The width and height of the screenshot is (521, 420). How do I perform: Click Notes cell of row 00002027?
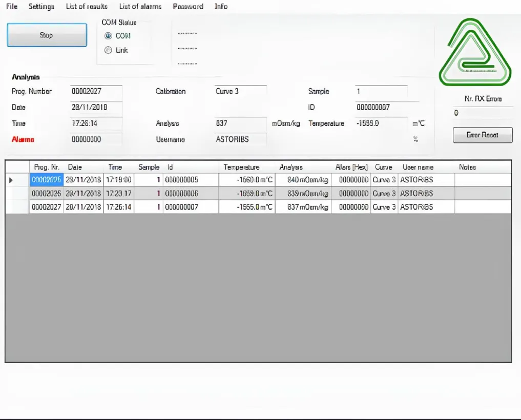[482, 207]
